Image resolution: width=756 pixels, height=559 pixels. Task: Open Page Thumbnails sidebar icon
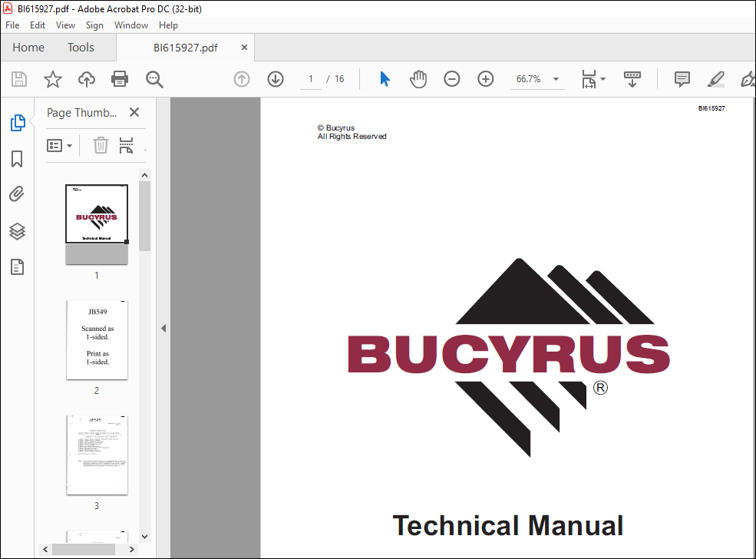tap(18, 123)
